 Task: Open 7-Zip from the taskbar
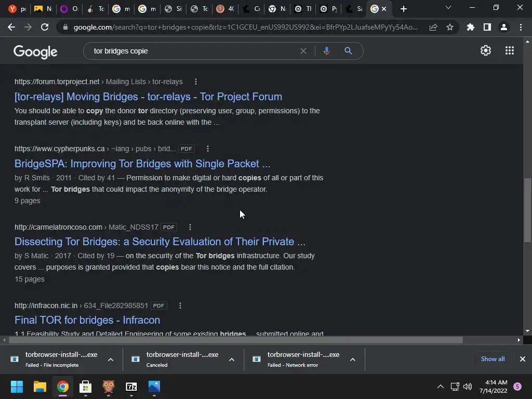(131, 387)
